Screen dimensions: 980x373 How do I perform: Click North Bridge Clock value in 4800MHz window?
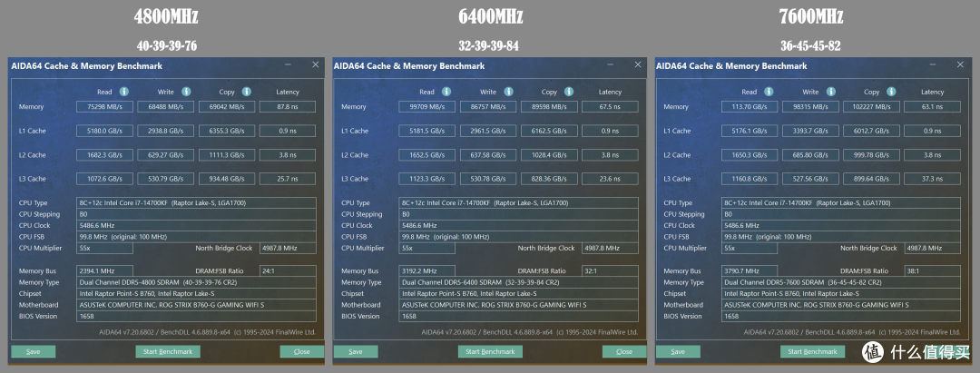288,248
